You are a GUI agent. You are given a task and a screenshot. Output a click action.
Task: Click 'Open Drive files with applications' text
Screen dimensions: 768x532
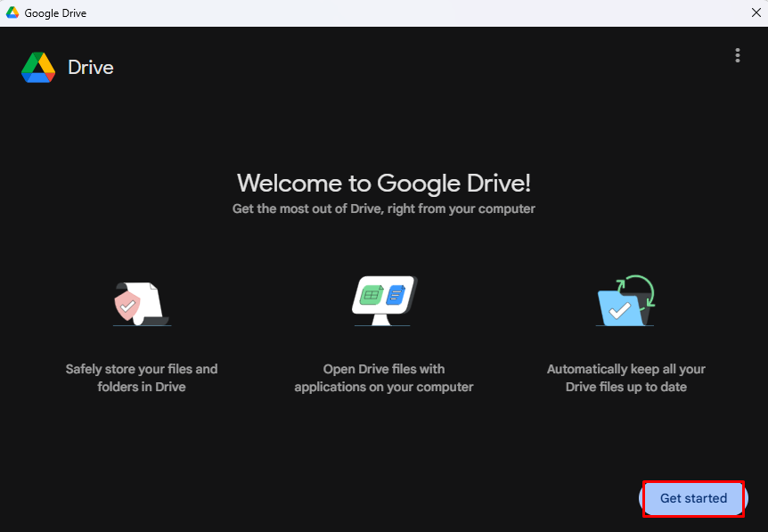point(383,378)
